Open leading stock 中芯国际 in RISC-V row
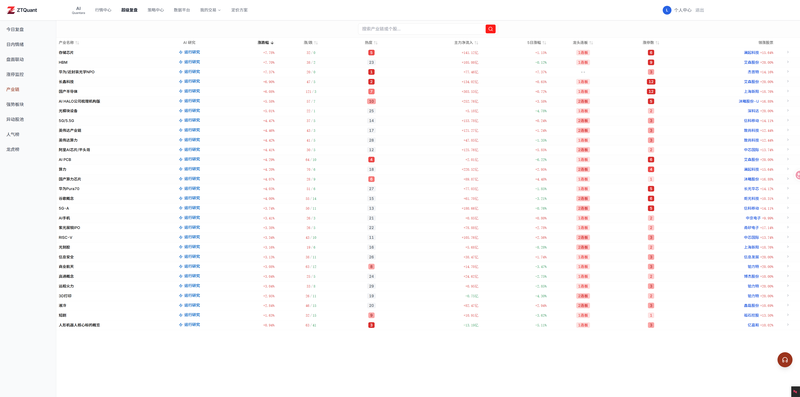The height and width of the screenshot is (397, 800). [x=751, y=237]
